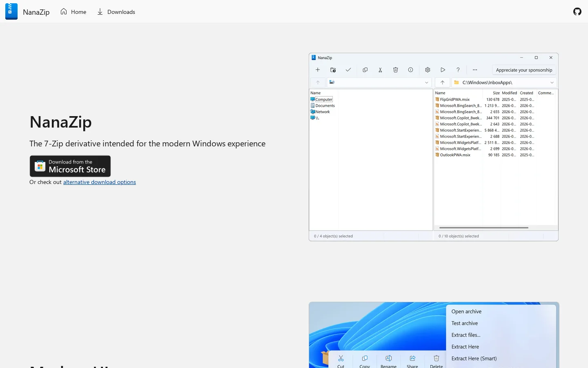Select Extract Here in context menu
Viewport: 588px width, 368px height.
point(465,347)
